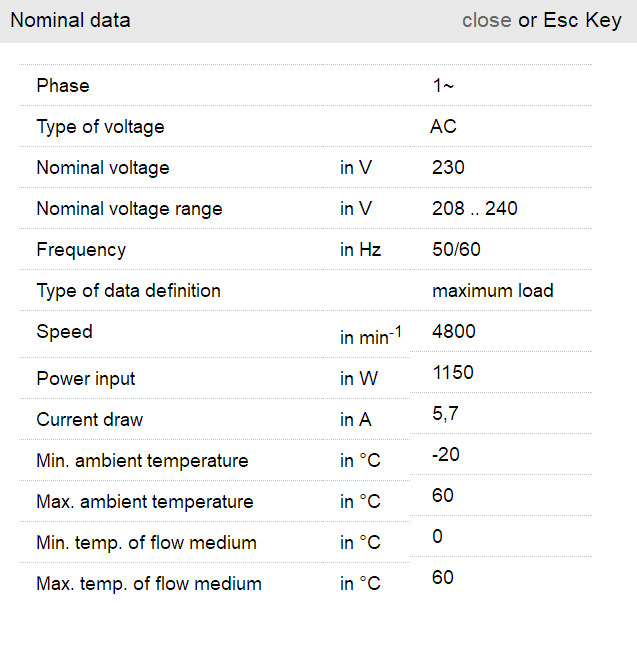
Task: Select the Power input value 1150
Action: point(452,373)
